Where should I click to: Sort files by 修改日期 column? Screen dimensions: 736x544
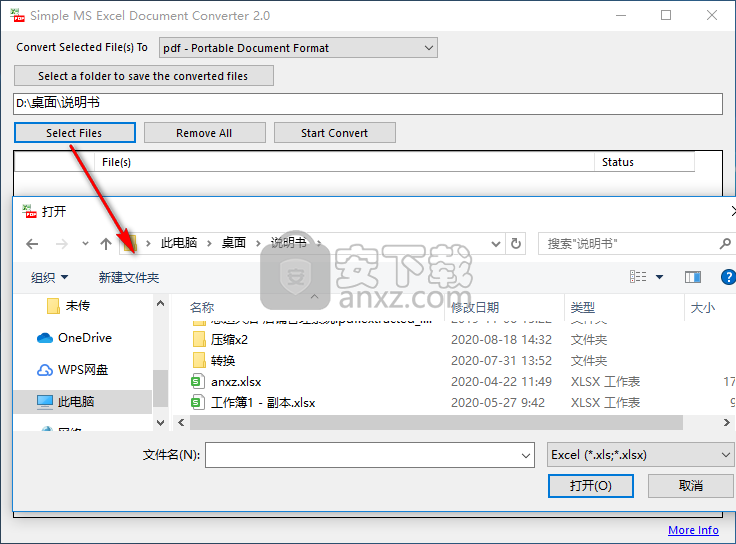click(x=475, y=307)
